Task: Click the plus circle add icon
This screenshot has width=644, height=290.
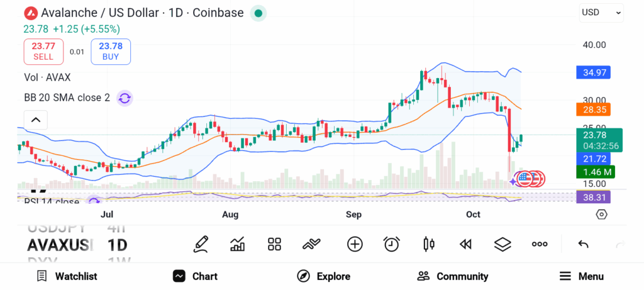Action: (355, 244)
